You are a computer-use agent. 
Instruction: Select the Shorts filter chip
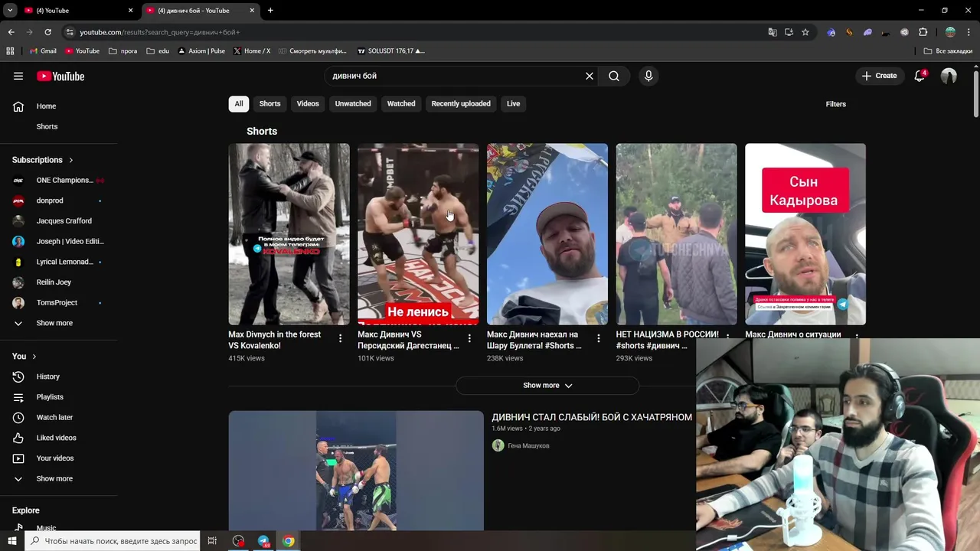[269, 104]
